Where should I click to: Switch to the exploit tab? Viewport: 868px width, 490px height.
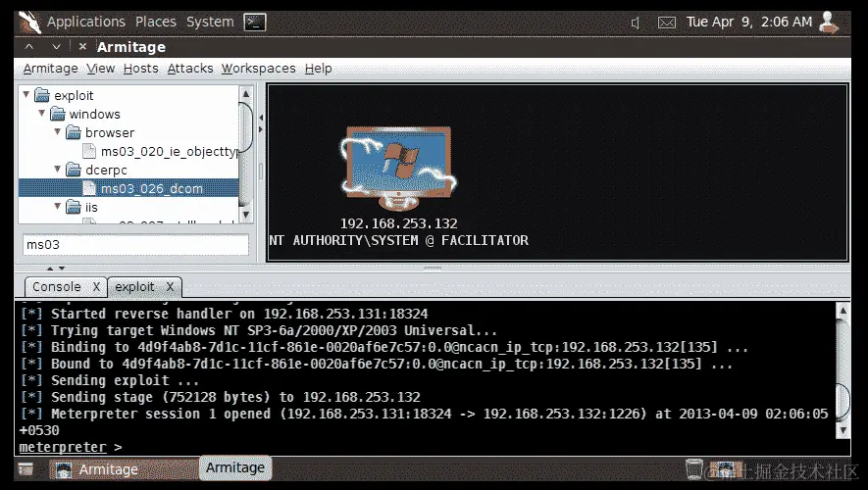tap(134, 287)
